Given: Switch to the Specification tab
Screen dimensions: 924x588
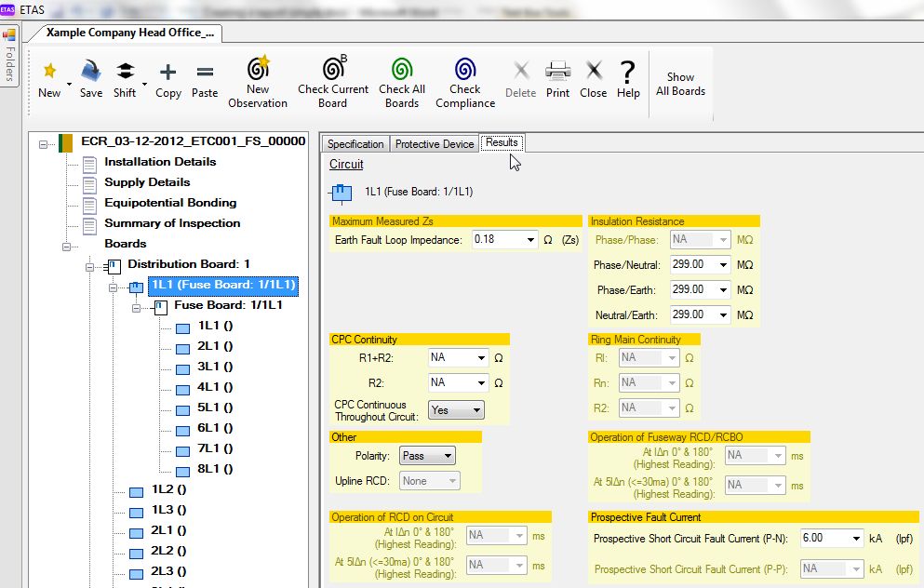Looking at the screenshot, I should coord(355,144).
